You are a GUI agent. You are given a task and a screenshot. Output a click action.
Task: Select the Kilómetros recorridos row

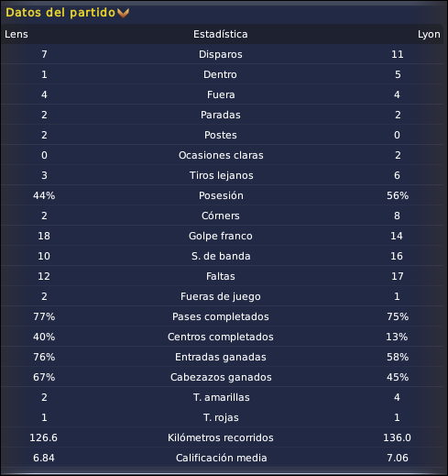pyautogui.click(x=222, y=437)
